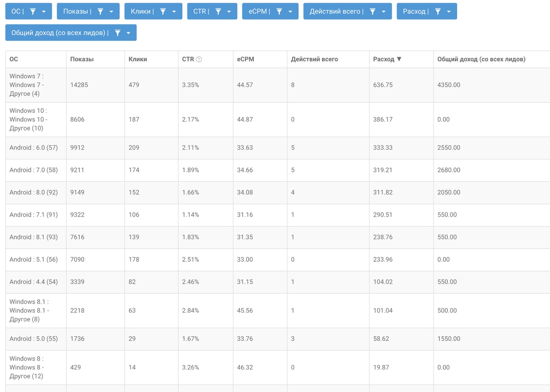Click the funnel icon on Действий всего button
The image size is (550, 392).
373,12
